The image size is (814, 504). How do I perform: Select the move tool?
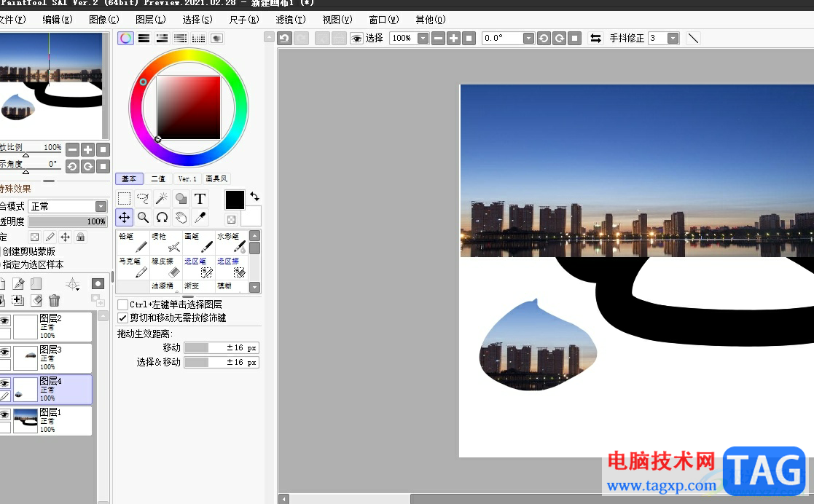point(124,218)
